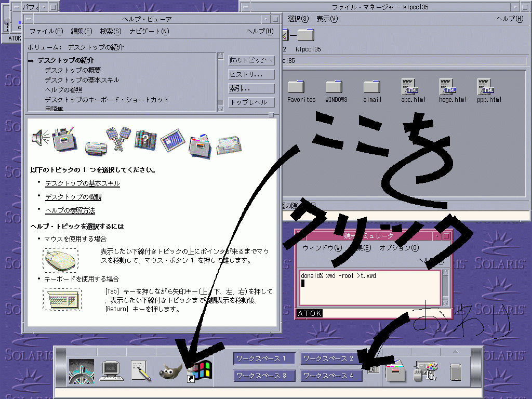Screen dimensions: 532x399
Task: Click the file drawer icon in the help page
Action: [x=200, y=146]
